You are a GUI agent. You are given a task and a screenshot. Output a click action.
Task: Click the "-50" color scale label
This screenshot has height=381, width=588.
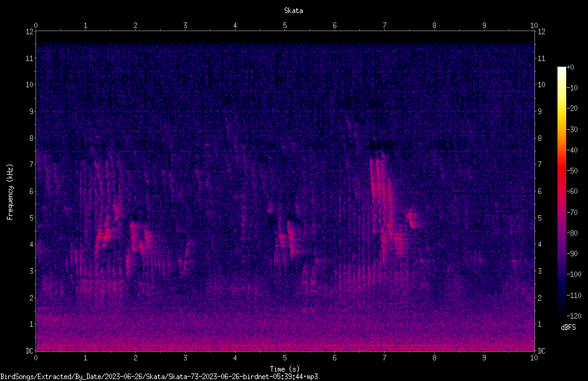coord(572,171)
